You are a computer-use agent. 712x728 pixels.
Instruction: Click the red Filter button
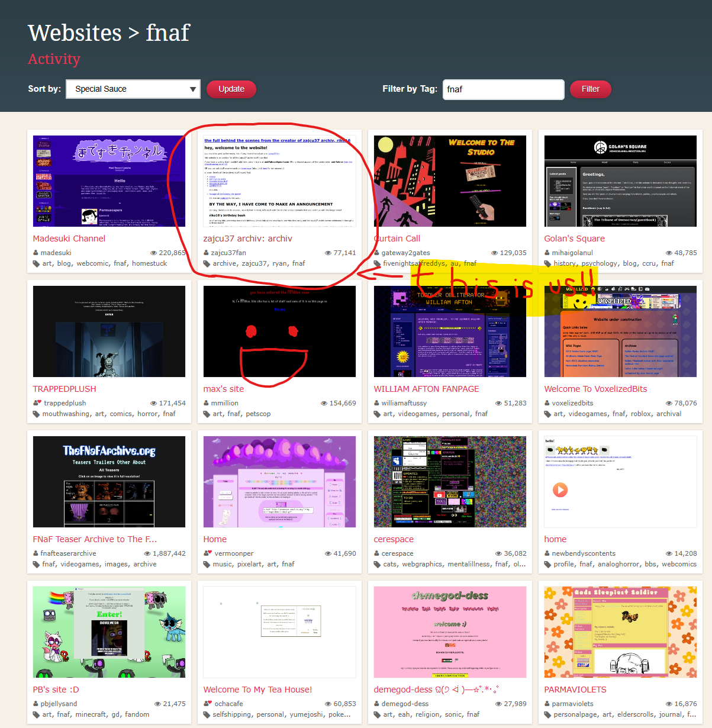click(590, 89)
